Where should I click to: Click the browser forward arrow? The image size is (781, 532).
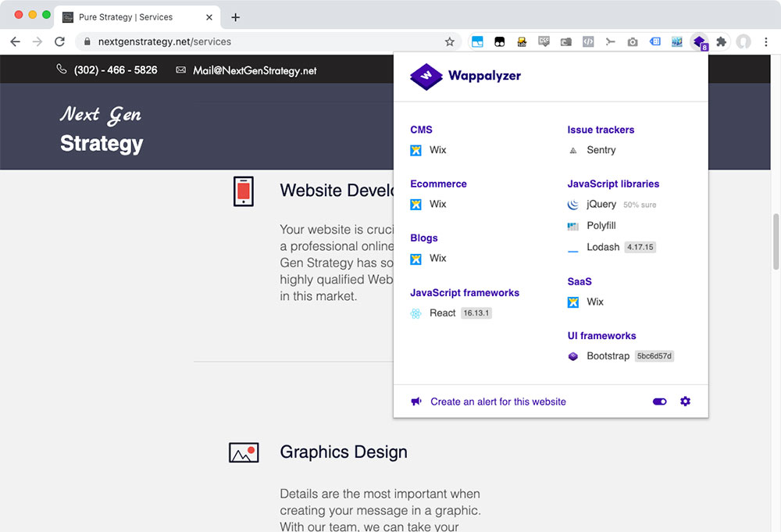coord(37,42)
